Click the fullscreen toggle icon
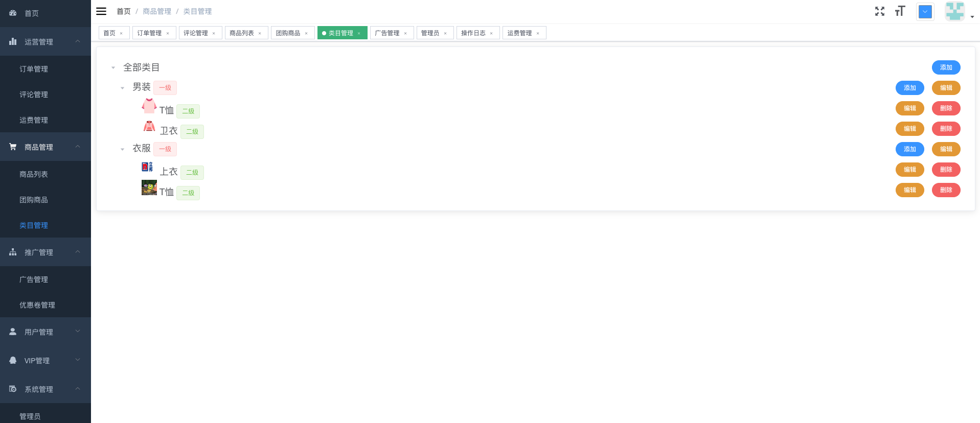This screenshot has width=980, height=423. point(879,11)
